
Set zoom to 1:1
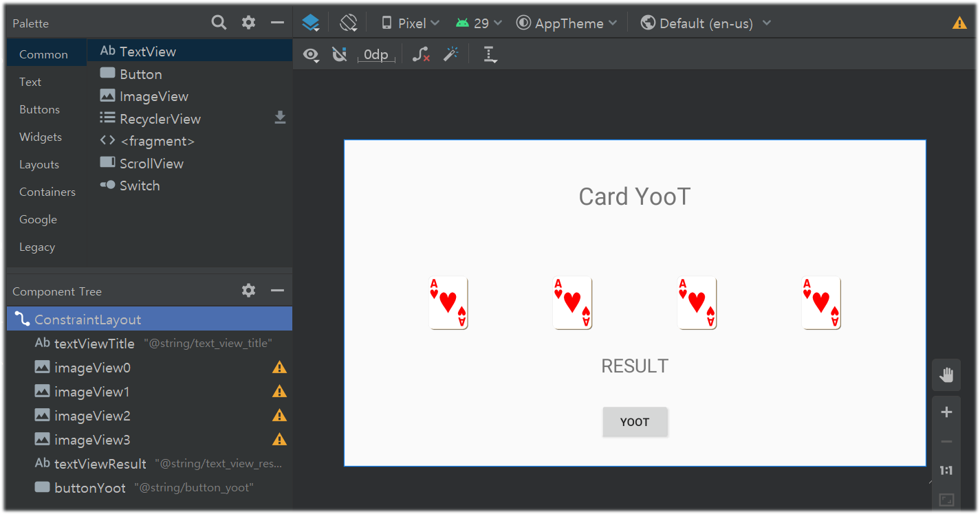pos(946,471)
